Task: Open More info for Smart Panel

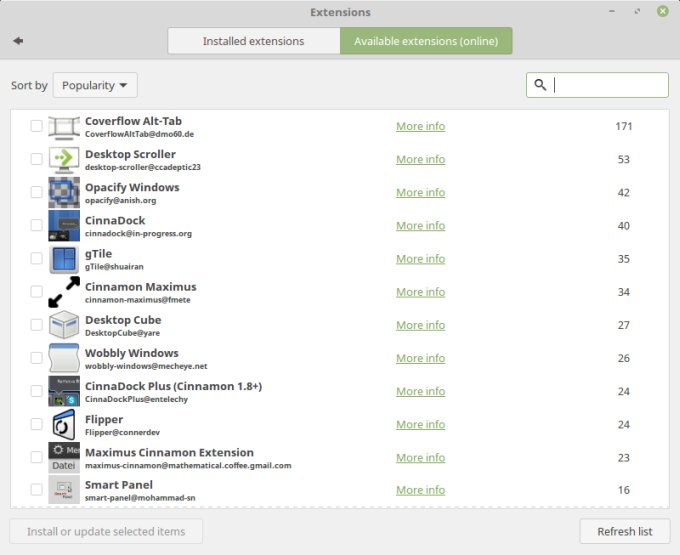Action: pos(421,490)
